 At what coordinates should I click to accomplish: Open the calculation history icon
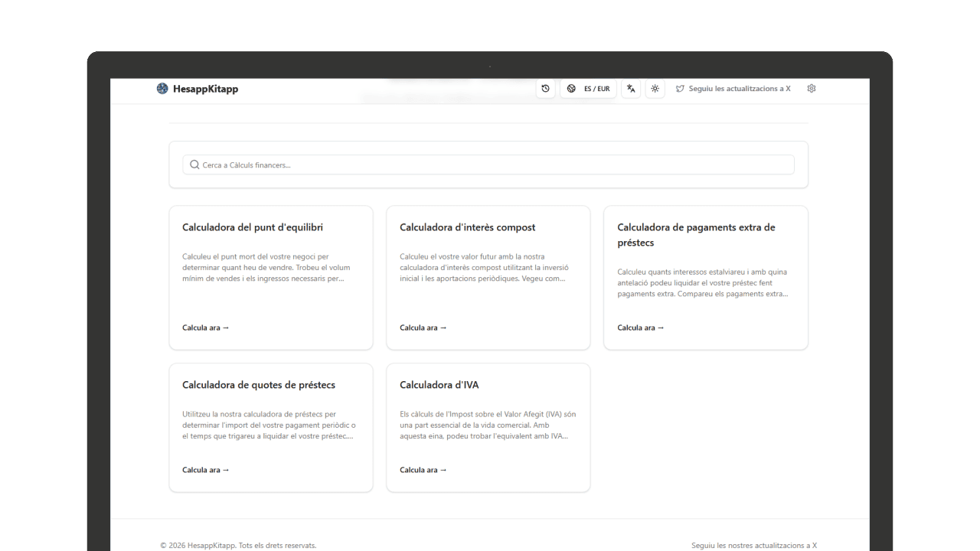[x=545, y=89]
